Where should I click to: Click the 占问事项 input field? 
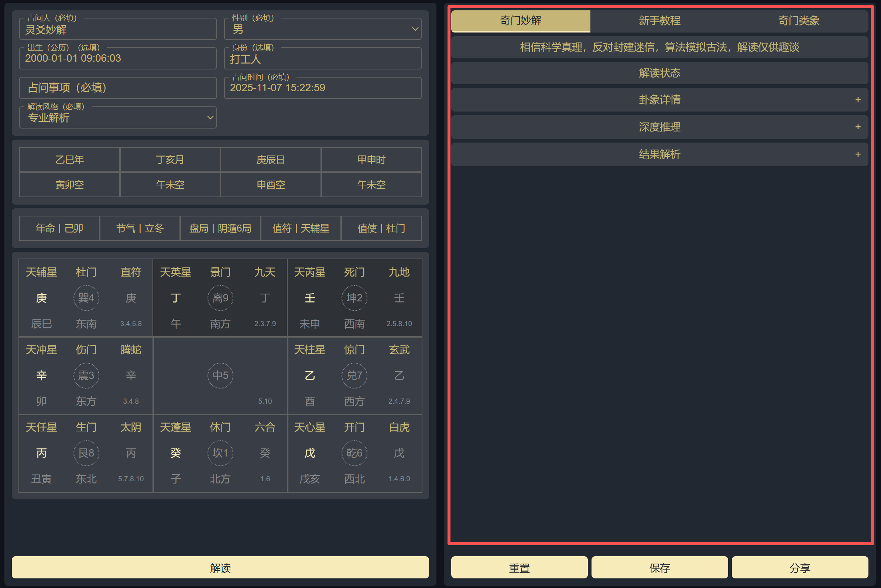point(118,88)
